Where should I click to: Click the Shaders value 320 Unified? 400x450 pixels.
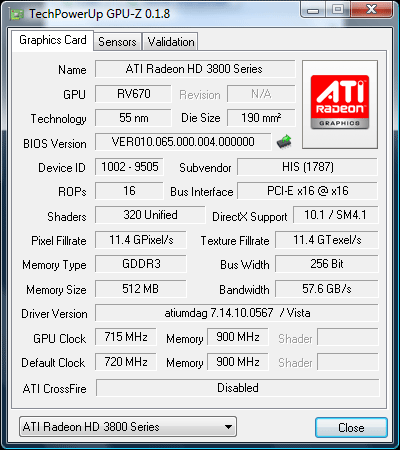tap(150, 215)
